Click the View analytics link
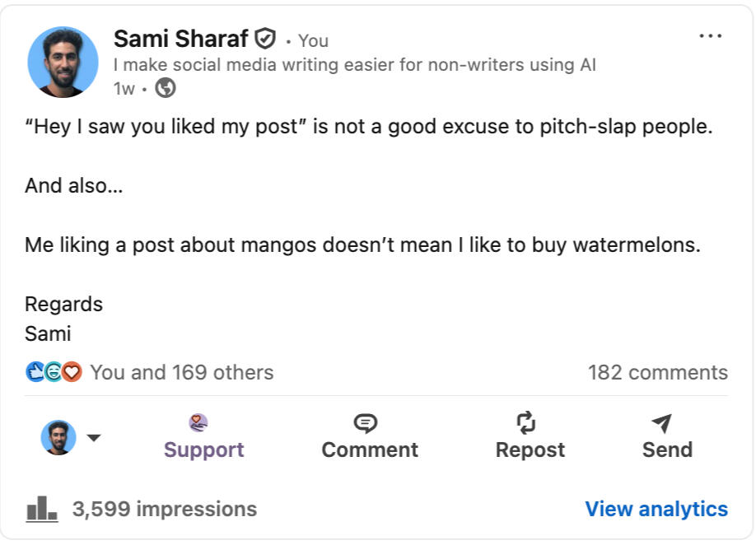Image resolution: width=756 pixels, height=545 pixels. pyautogui.click(x=656, y=509)
